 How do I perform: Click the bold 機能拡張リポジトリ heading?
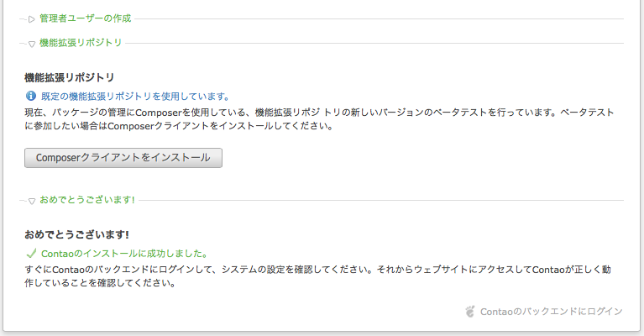70,77
